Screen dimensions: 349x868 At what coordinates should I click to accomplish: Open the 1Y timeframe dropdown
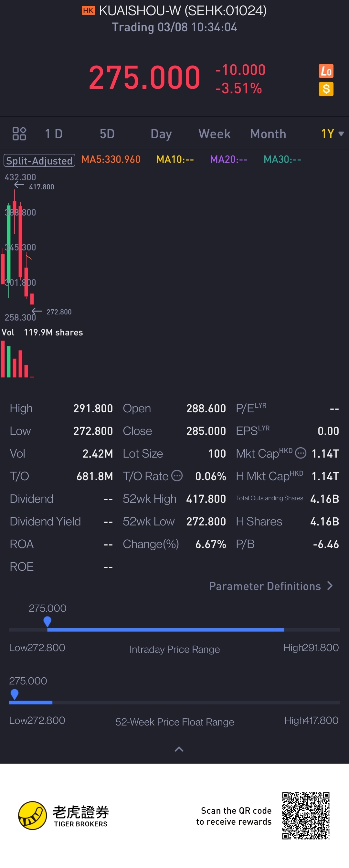click(x=332, y=134)
